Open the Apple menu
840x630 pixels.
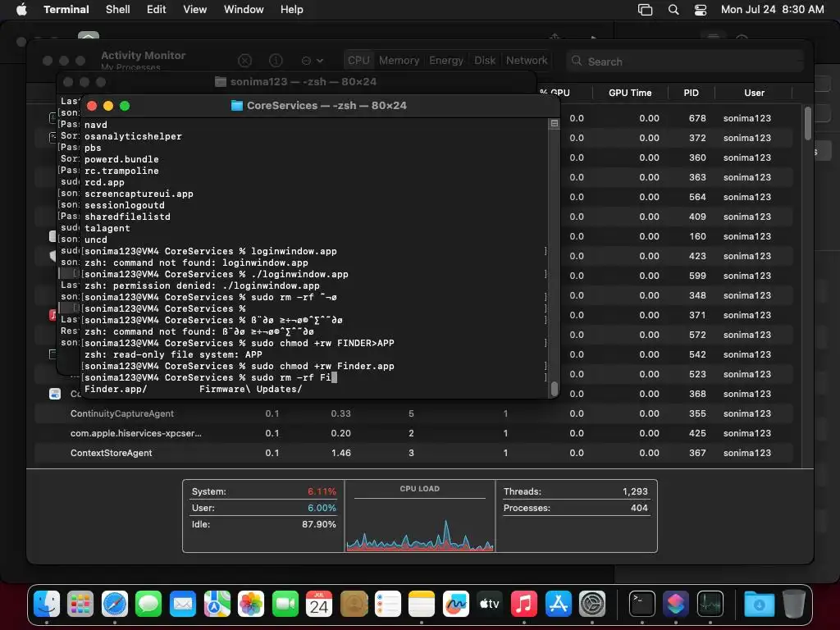[21, 10]
